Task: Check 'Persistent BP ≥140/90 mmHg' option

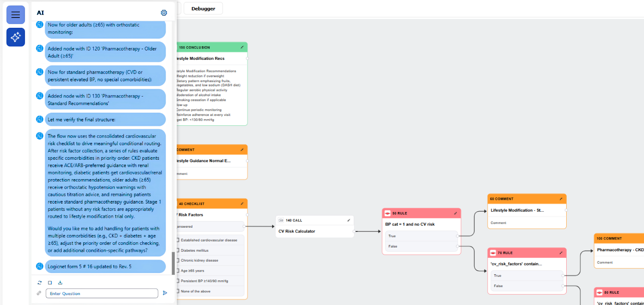Action: coord(178,281)
